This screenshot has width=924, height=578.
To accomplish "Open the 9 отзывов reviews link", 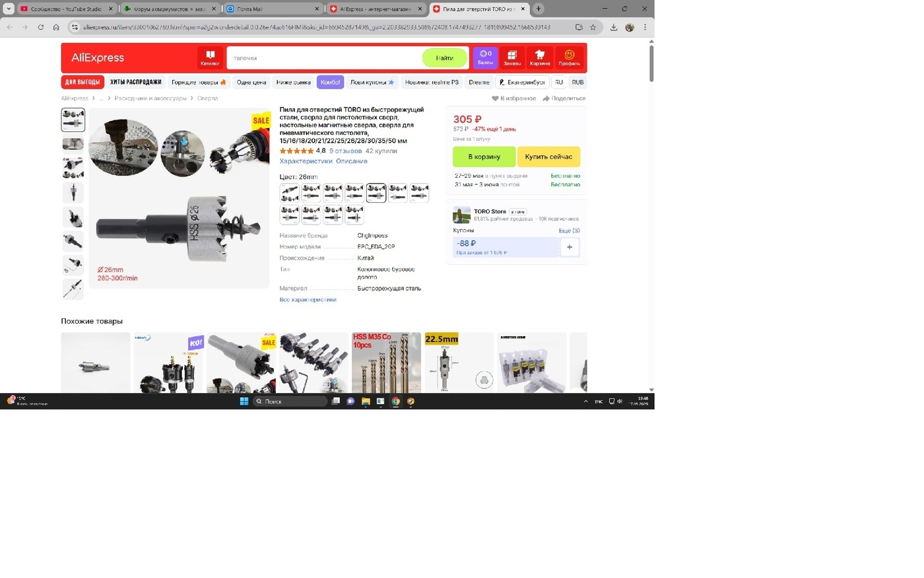I will click(345, 151).
